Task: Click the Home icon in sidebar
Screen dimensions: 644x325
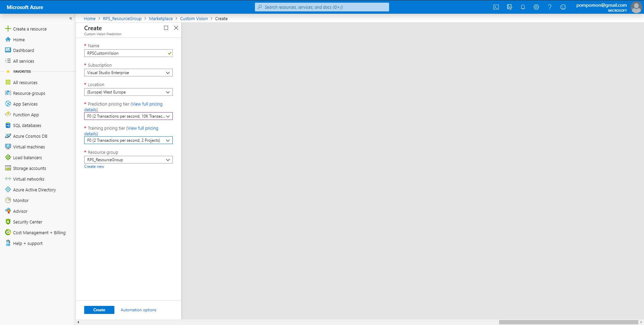Action: (x=8, y=40)
